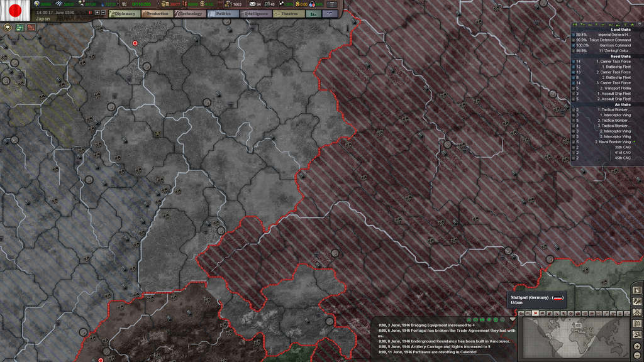Click the dissent icon showing 0.00

297,4
